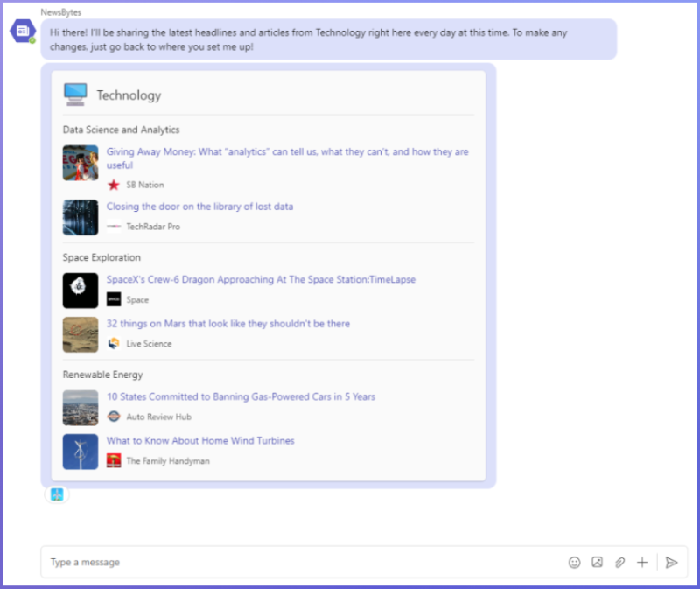The height and width of the screenshot is (589, 700).
Task: Click the Technology card heading
Action: point(129,95)
